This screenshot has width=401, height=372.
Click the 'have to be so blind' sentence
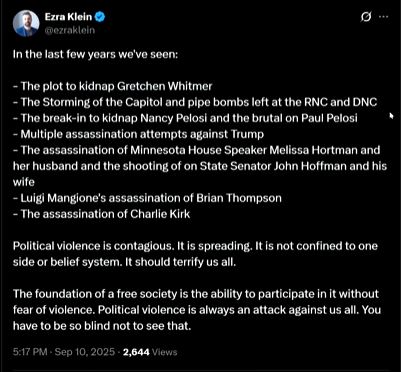coord(102,326)
